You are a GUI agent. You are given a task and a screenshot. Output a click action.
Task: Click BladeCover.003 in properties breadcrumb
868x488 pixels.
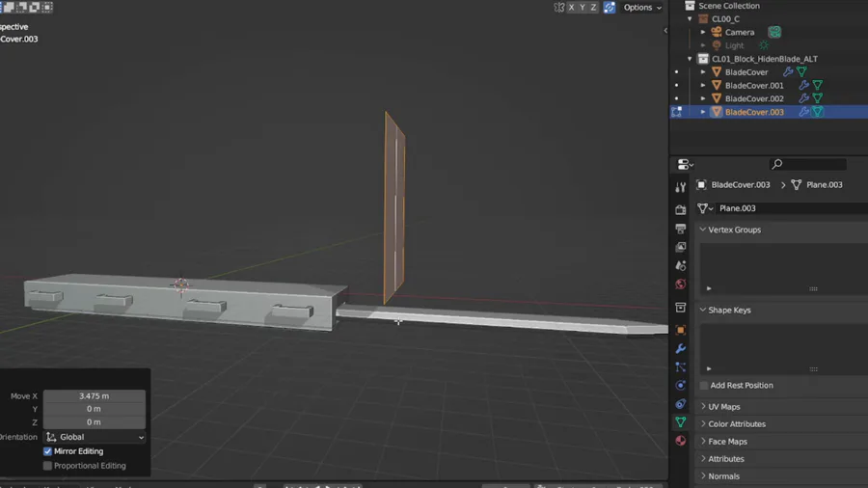click(740, 185)
